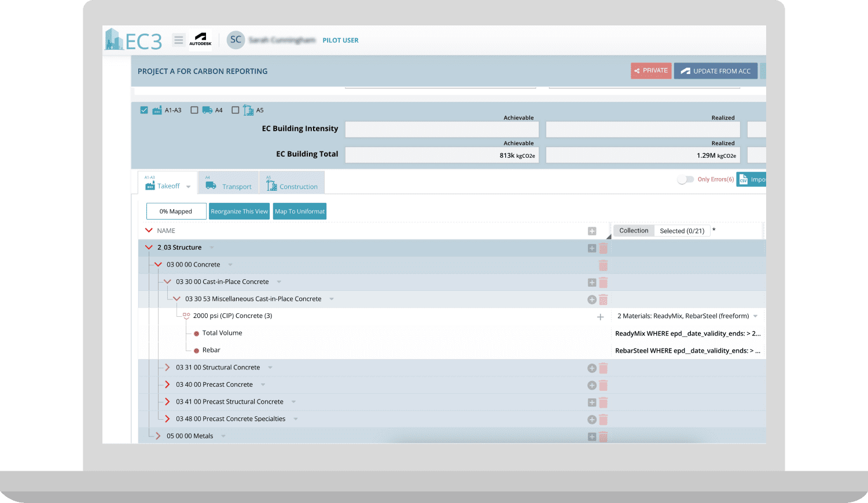868x503 pixels.
Task: Open the Takeoff tab
Action: [168, 183]
